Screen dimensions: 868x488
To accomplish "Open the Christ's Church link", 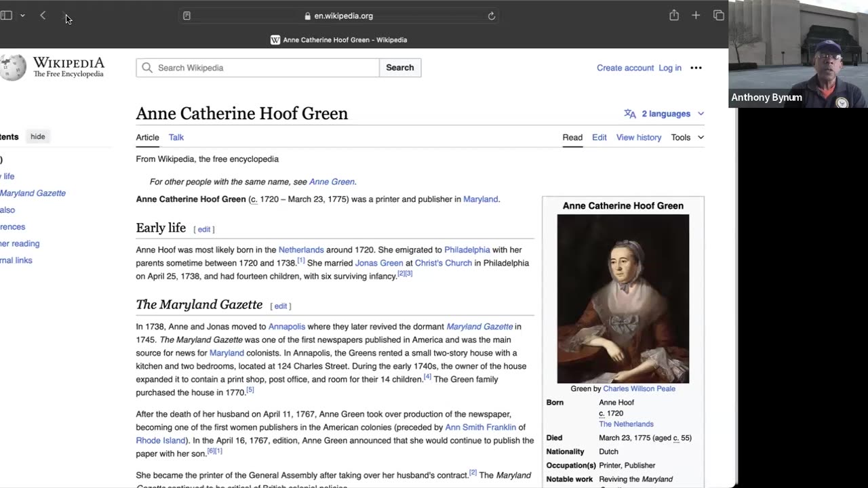I will [x=443, y=263].
